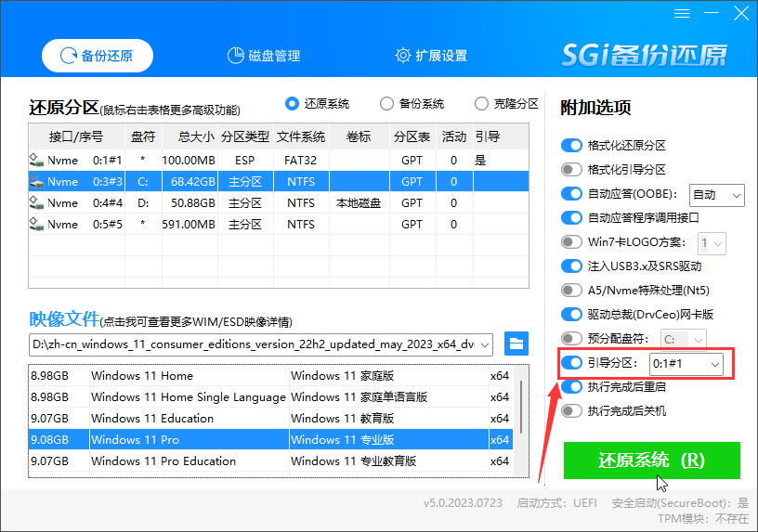
Task: Open the 预分配盘符 C: dropdown
Action: pos(684,340)
